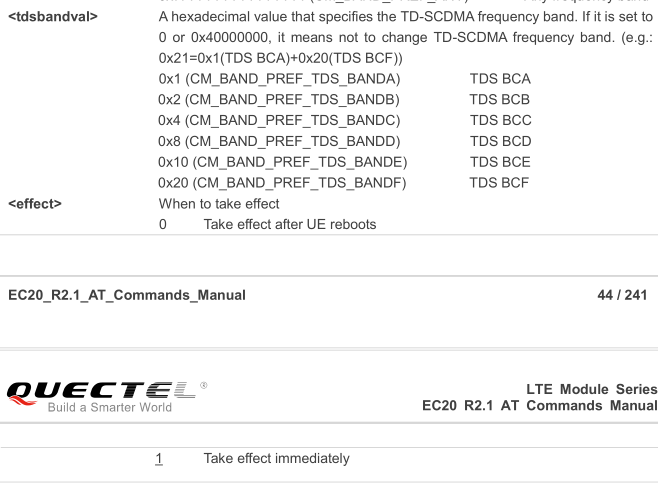The height and width of the screenshot is (485, 658).
Task: Click the 'LTE Module Series' header text
Action: (x=592, y=389)
